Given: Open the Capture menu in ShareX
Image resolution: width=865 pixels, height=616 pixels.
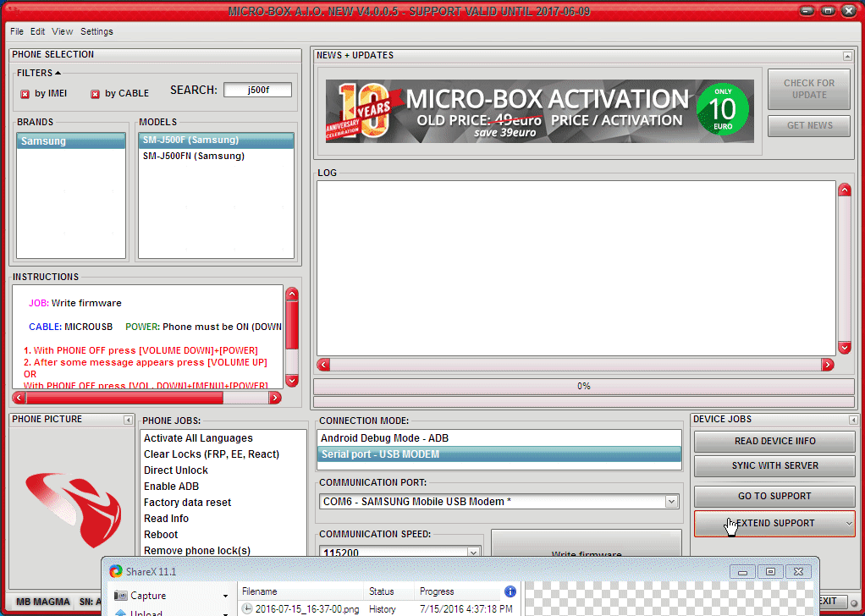Looking at the screenshot, I should coord(171,596).
